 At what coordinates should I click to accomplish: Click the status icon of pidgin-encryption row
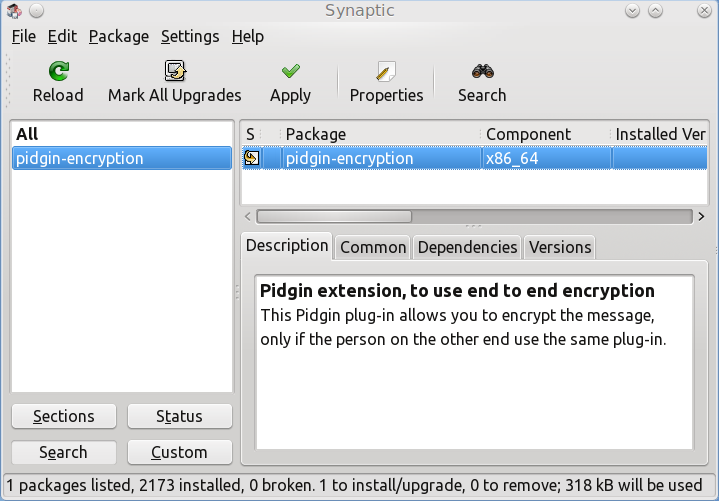pos(251,158)
